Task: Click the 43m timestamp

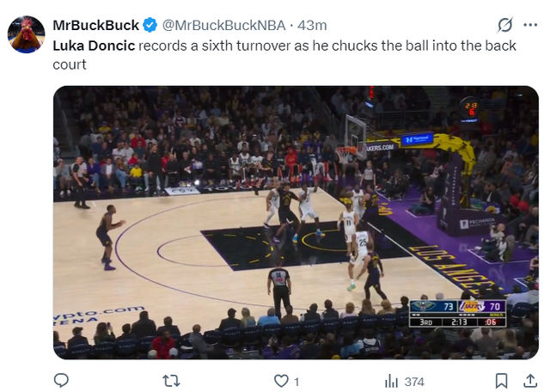Action: click(311, 25)
